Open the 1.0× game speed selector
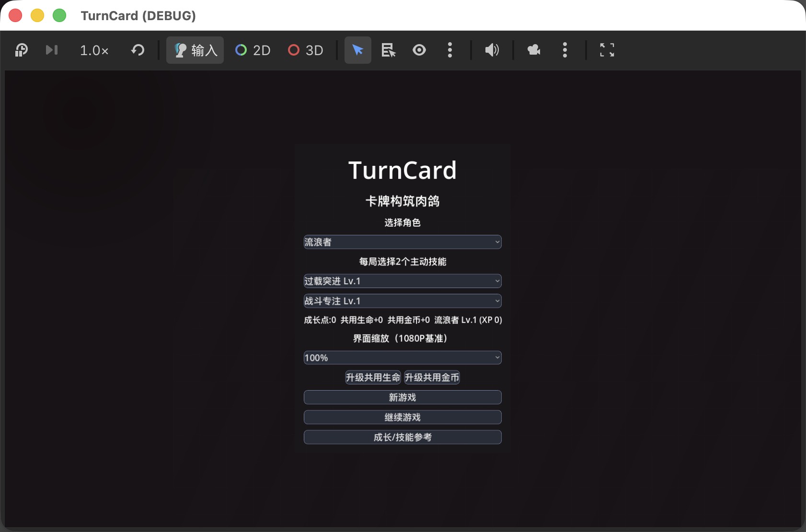This screenshot has height=532, width=806. pos(94,50)
